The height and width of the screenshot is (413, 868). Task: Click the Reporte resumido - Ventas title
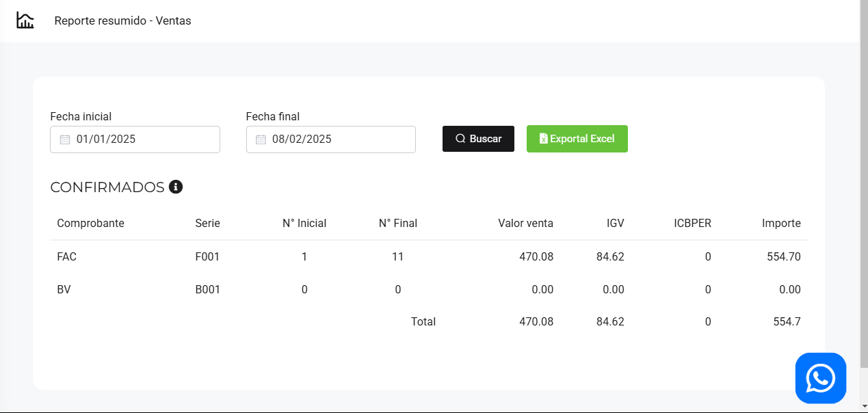click(122, 21)
